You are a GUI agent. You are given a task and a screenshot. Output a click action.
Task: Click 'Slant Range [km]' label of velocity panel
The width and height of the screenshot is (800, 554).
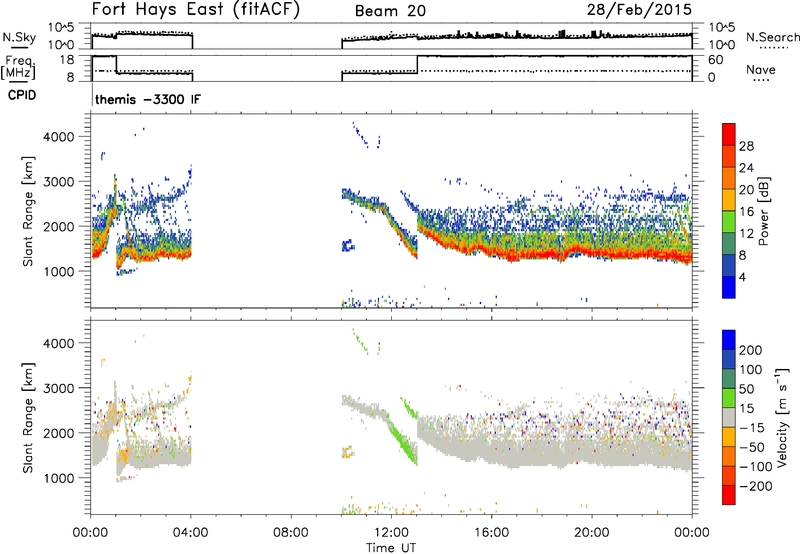(28, 418)
